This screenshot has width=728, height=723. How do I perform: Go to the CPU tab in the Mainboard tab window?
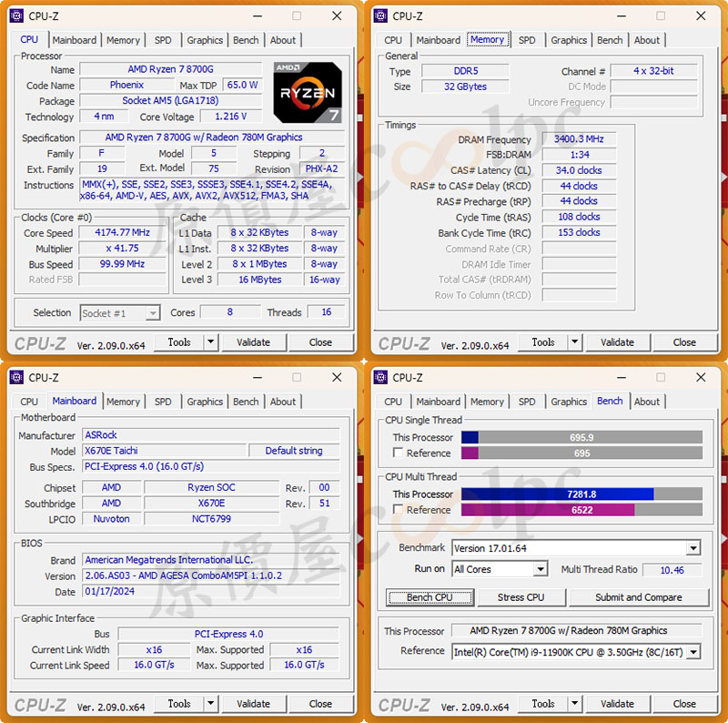tap(29, 402)
